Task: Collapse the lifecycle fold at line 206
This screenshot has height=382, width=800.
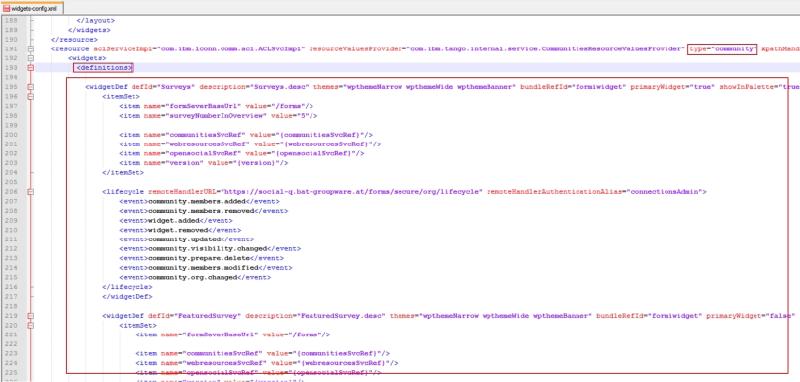Action: [x=31, y=192]
